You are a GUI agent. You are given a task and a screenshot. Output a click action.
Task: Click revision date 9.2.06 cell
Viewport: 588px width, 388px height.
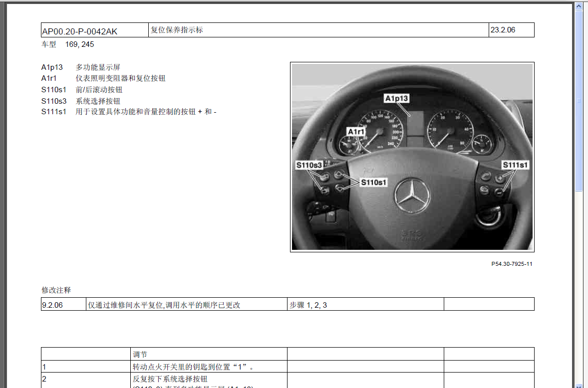[63, 304]
